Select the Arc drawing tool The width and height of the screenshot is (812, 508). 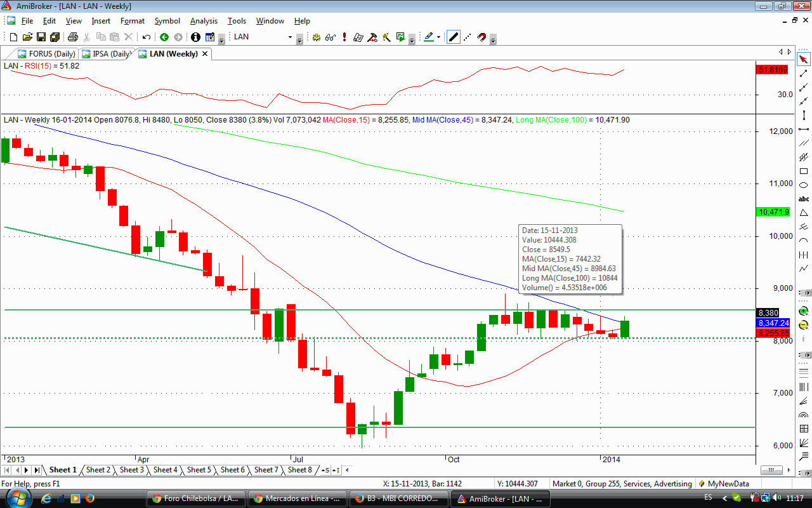pyautogui.click(x=804, y=241)
